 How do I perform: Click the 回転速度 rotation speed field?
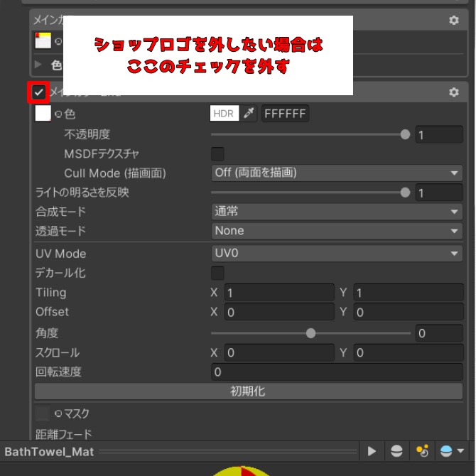(337, 372)
